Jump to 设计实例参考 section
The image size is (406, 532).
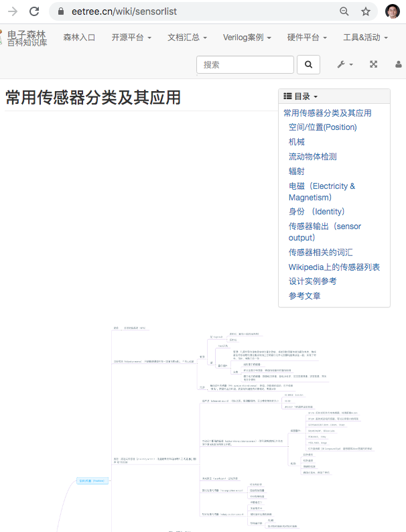pos(312,281)
